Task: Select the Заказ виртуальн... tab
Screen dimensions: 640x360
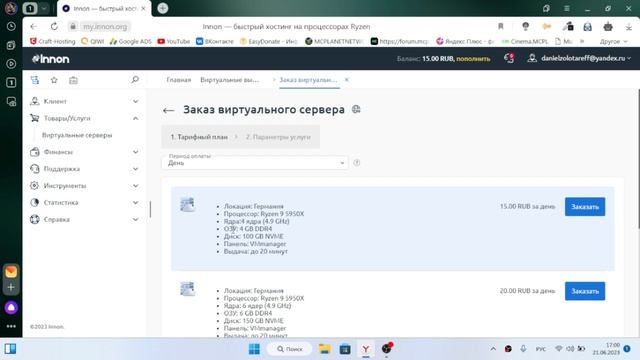Action: pyautogui.click(x=308, y=80)
